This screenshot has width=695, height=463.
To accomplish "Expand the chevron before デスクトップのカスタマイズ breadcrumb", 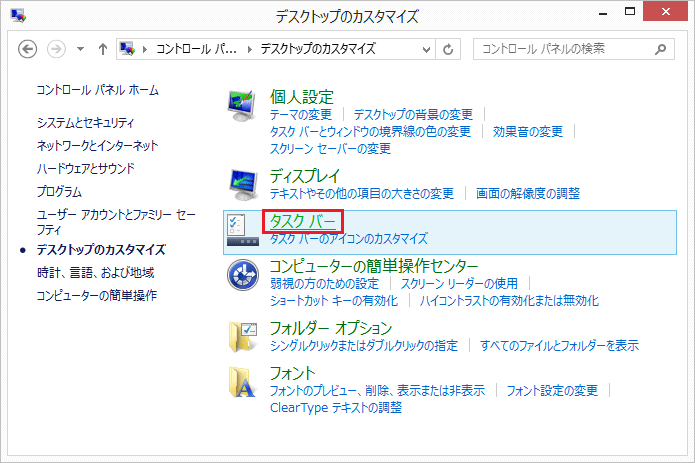I will (250, 49).
